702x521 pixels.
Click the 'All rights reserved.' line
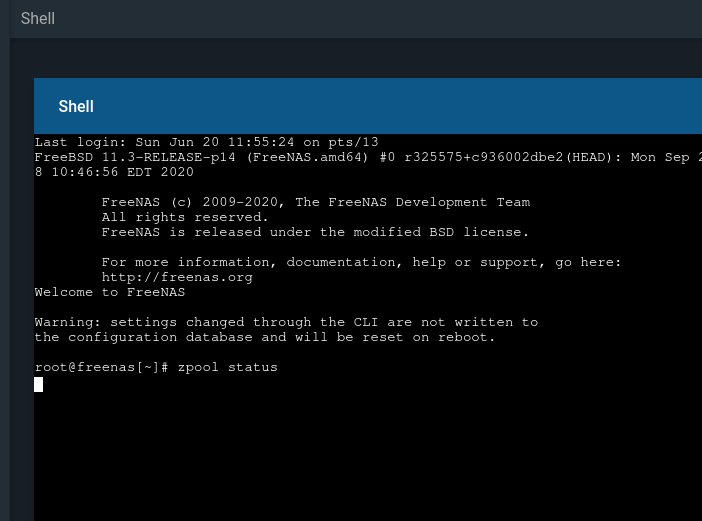click(x=185, y=217)
